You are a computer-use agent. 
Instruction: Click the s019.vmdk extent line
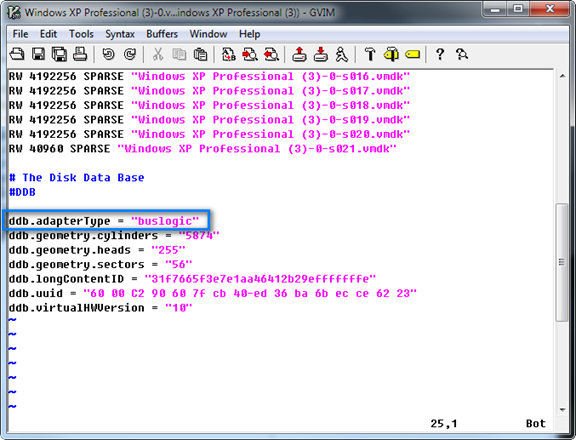click(x=209, y=120)
